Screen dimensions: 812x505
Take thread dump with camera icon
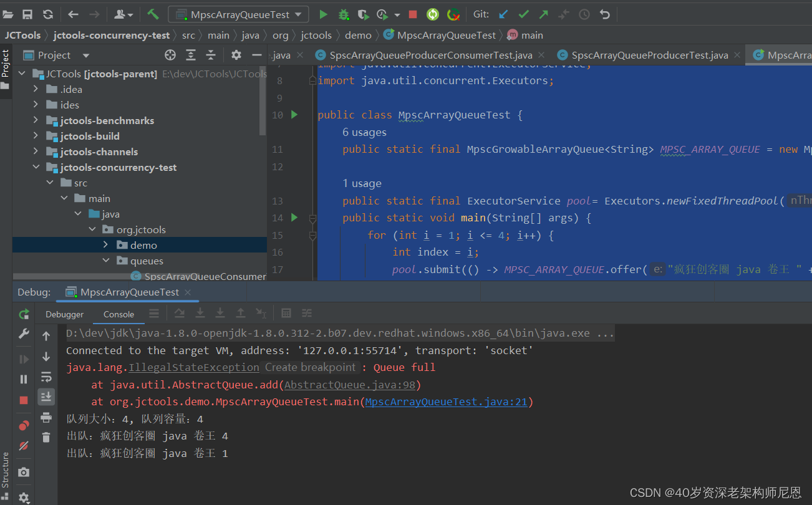(24, 472)
